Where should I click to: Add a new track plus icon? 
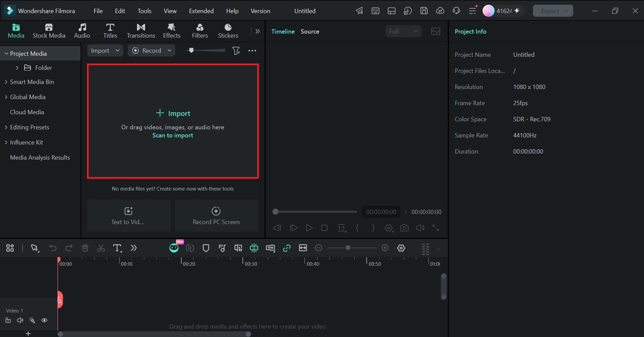tap(28, 334)
